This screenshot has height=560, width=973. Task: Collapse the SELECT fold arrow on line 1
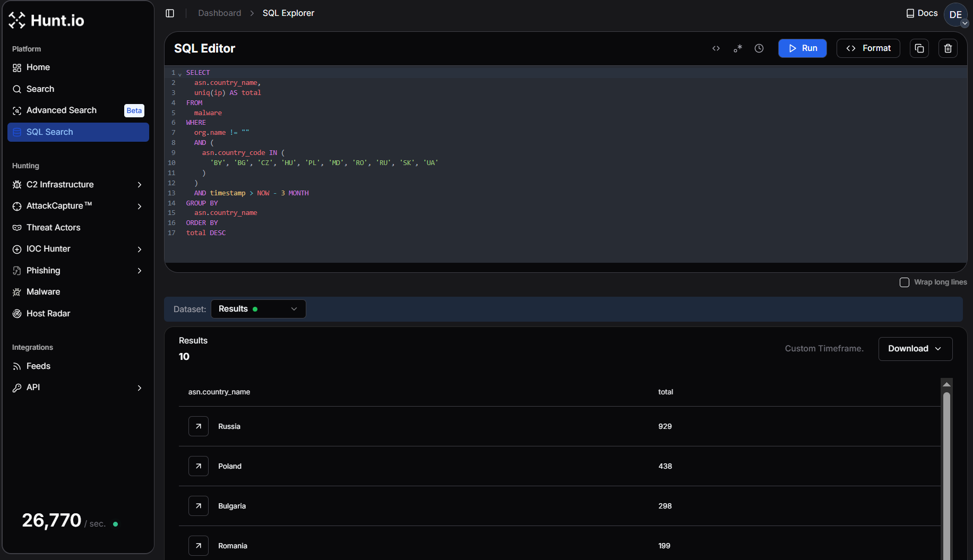pyautogui.click(x=180, y=74)
